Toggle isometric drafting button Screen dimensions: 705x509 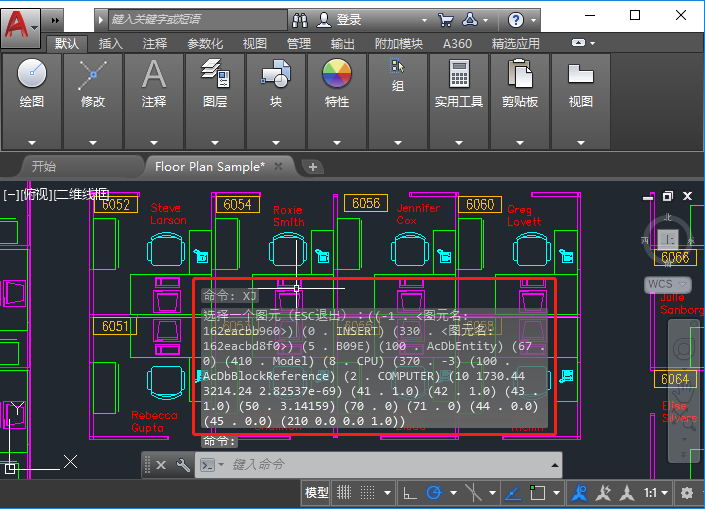coord(473,493)
